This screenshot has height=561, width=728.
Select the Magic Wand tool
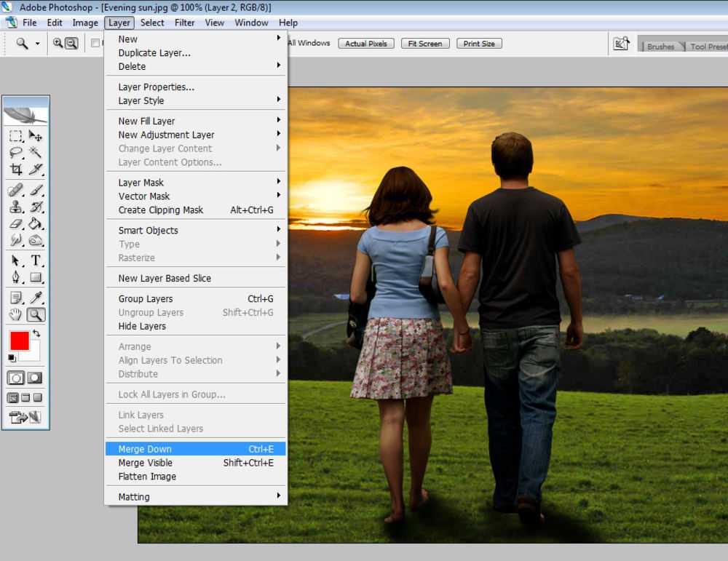(35, 152)
